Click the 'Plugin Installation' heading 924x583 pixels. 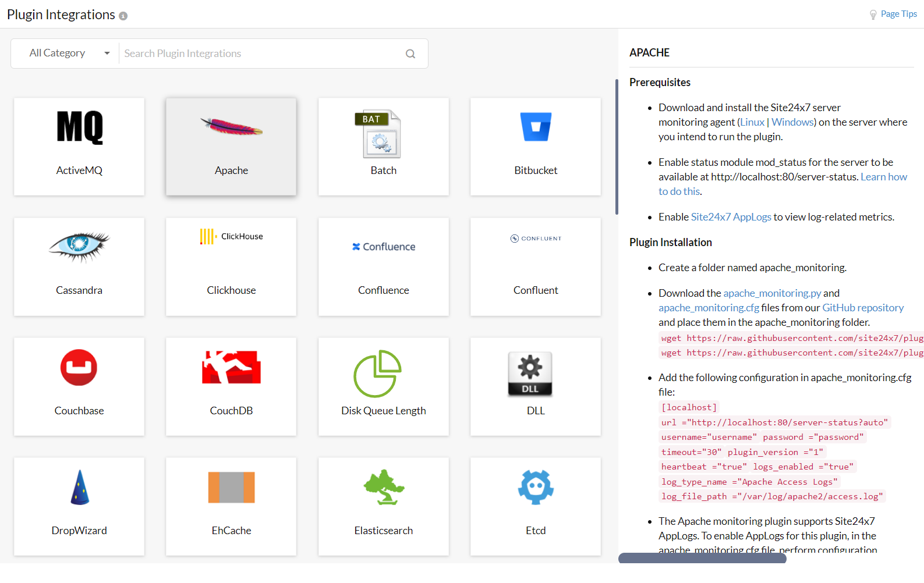point(670,243)
